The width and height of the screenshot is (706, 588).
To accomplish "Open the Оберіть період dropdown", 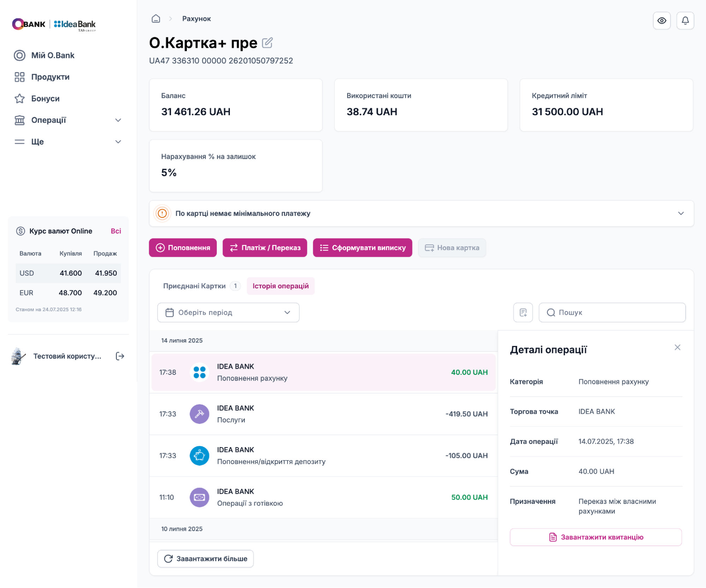I will click(228, 312).
